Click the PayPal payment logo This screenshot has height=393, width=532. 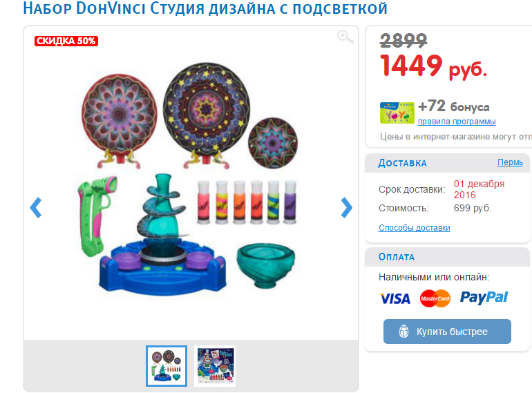coord(484,298)
